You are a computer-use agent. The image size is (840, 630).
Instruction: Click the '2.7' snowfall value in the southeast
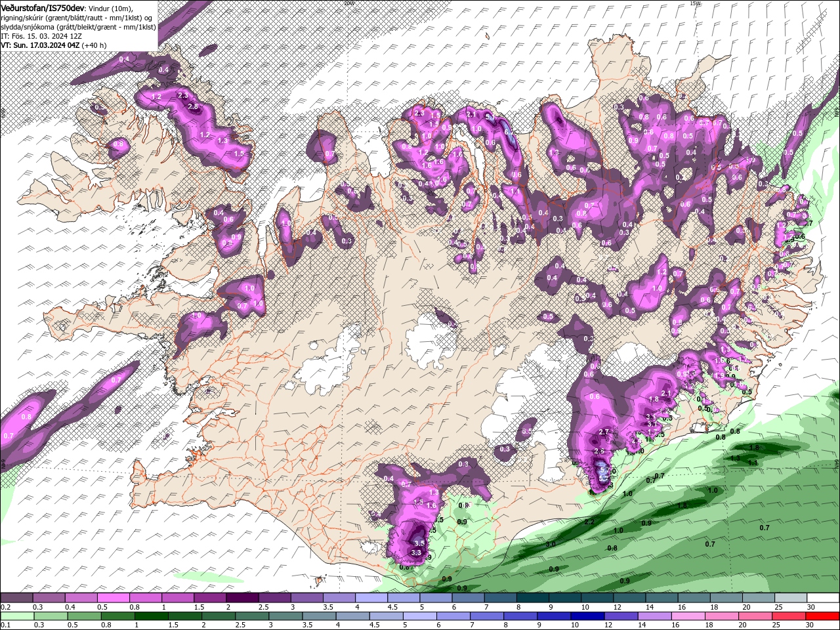[605, 432]
